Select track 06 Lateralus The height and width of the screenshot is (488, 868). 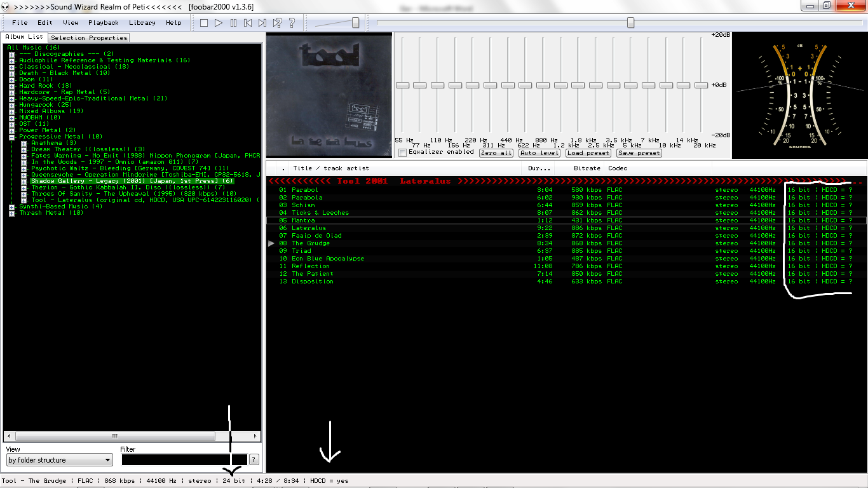click(566, 228)
